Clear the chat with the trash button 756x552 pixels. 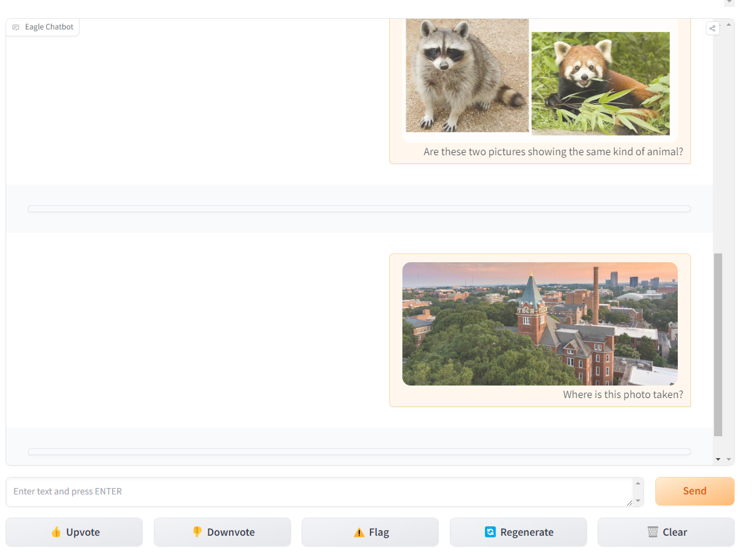tap(666, 532)
